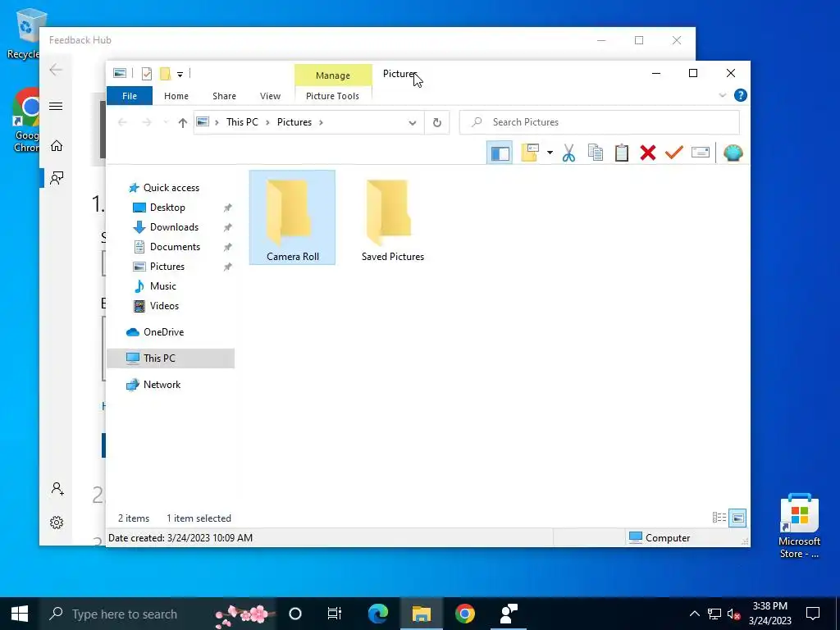The width and height of the screenshot is (840, 630).
Task: Open Desktop in navigation pane
Action: (x=167, y=208)
